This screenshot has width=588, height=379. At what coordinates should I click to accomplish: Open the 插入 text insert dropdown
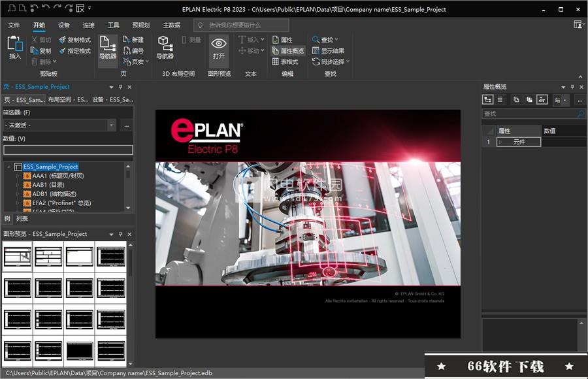point(262,40)
